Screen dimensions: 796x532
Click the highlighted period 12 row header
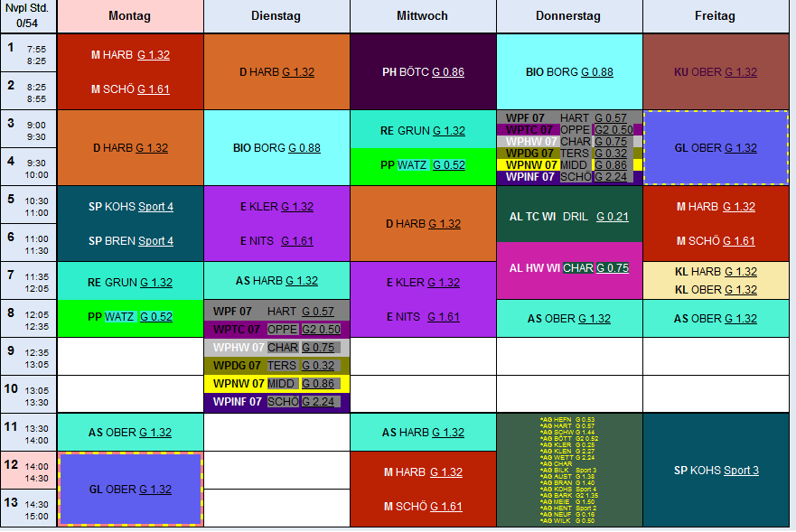point(29,470)
